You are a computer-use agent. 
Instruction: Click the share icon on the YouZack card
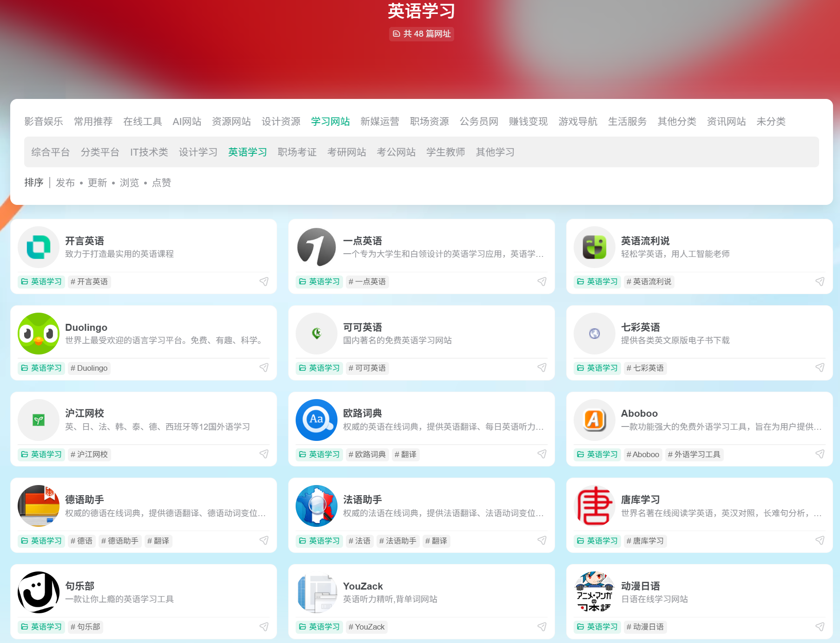tap(542, 626)
